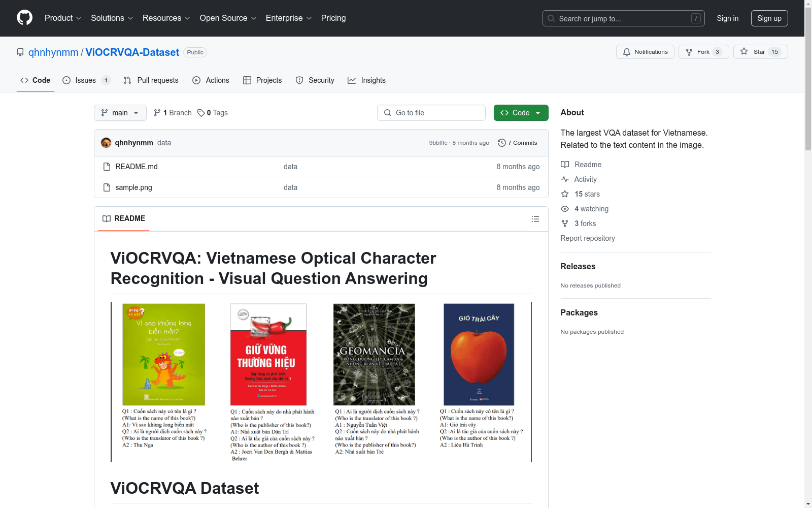This screenshot has width=812, height=508.
Task: Open the Releases section heading
Action: click(578, 266)
